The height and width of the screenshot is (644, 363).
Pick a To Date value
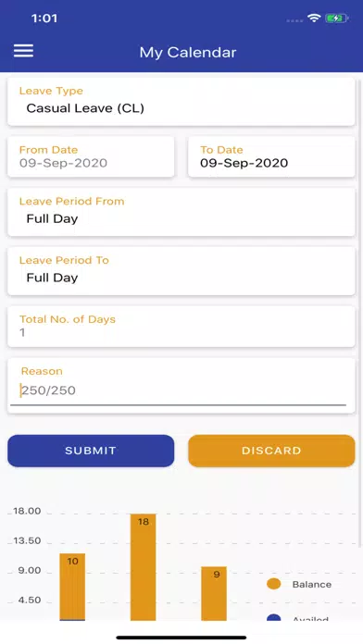tap(271, 157)
